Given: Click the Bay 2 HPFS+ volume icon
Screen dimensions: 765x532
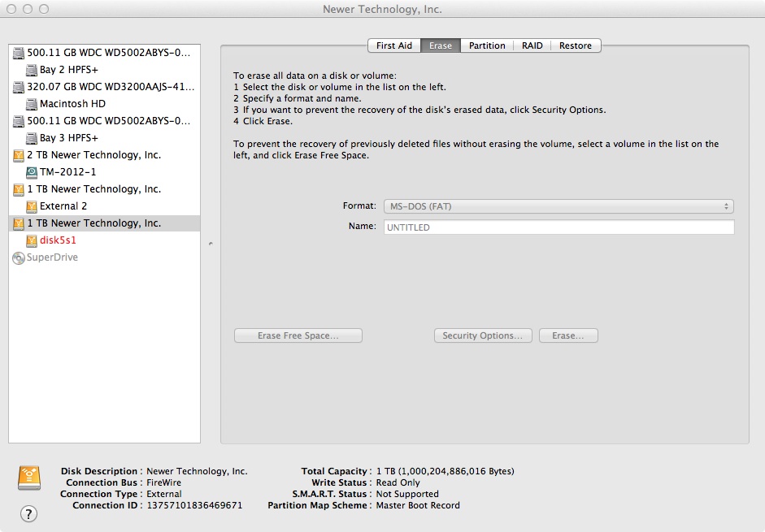Looking at the screenshot, I should [31, 70].
